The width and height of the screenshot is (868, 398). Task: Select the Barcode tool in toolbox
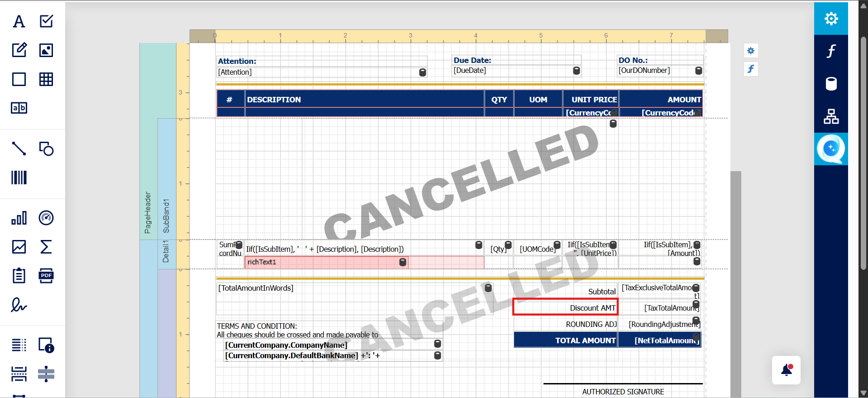click(19, 177)
